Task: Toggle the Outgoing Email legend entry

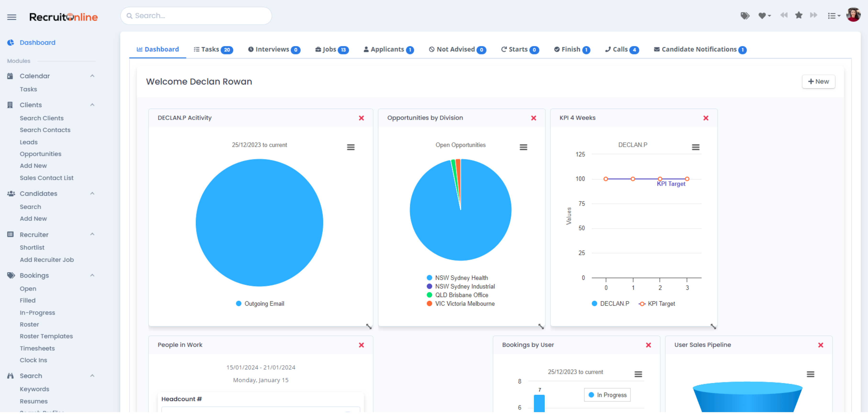Action: (259, 303)
